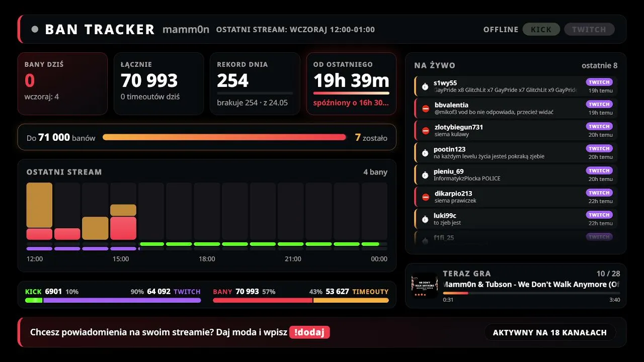Click the song playback progress bar
Image resolution: width=644 pixels, height=362 pixels.
tap(531, 293)
